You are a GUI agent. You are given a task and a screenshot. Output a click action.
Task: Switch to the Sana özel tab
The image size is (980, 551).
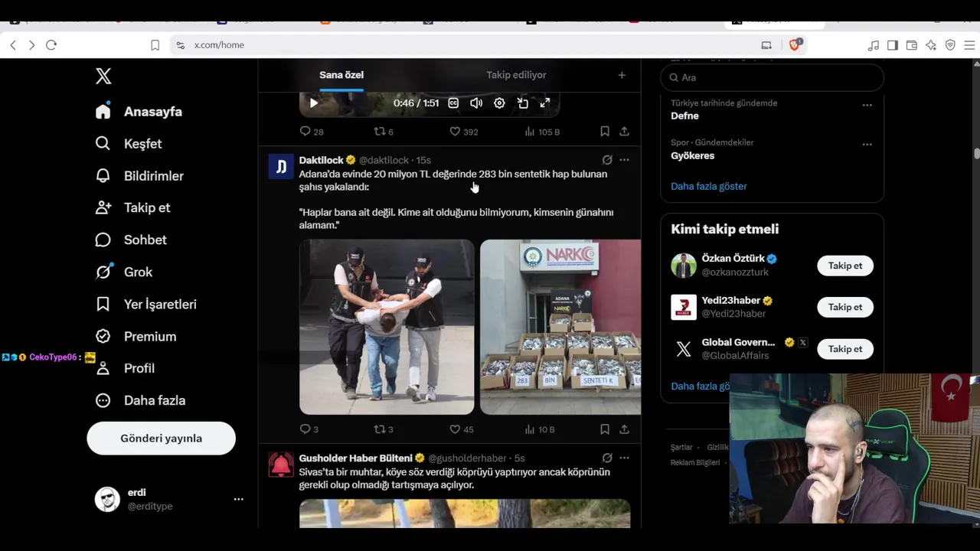click(341, 75)
